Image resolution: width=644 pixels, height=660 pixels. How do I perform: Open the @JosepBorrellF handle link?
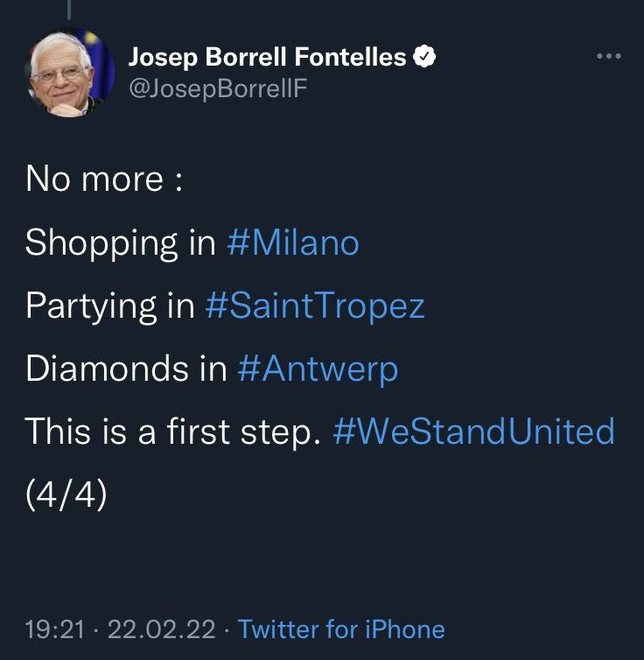click(218, 88)
